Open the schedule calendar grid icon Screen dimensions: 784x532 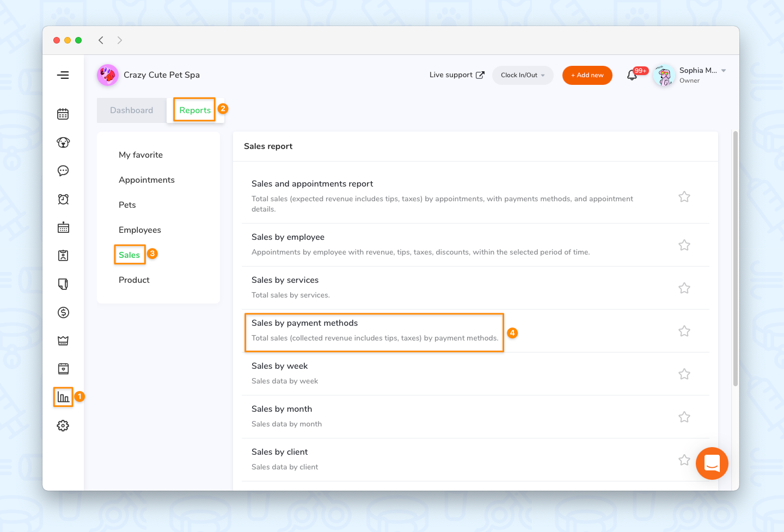point(63,227)
